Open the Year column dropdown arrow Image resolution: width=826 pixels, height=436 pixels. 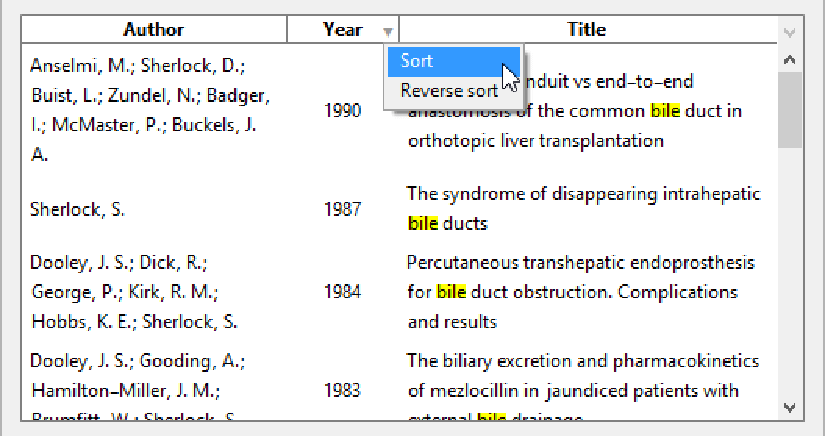[388, 31]
